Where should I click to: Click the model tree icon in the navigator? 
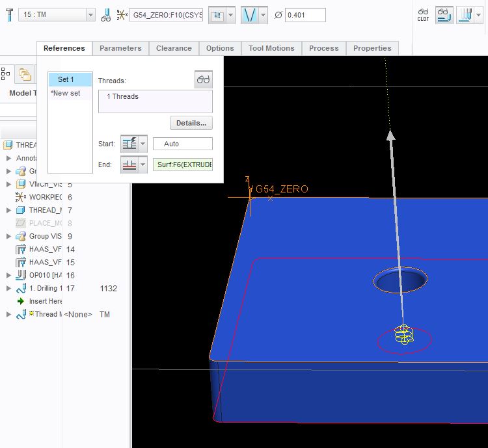[5, 74]
